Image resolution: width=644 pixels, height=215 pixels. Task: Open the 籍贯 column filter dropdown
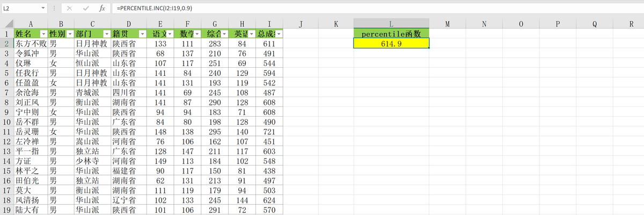pyautogui.click(x=142, y=34)
